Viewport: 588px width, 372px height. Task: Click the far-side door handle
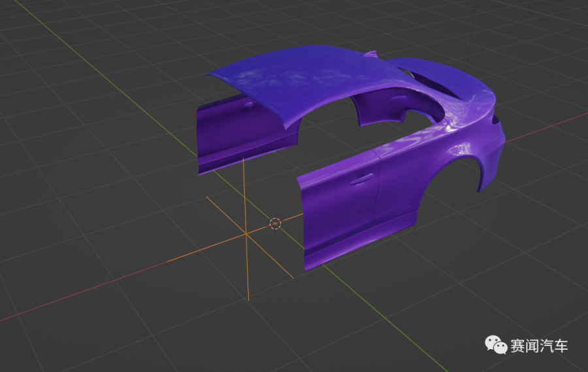tap(248, 103)
